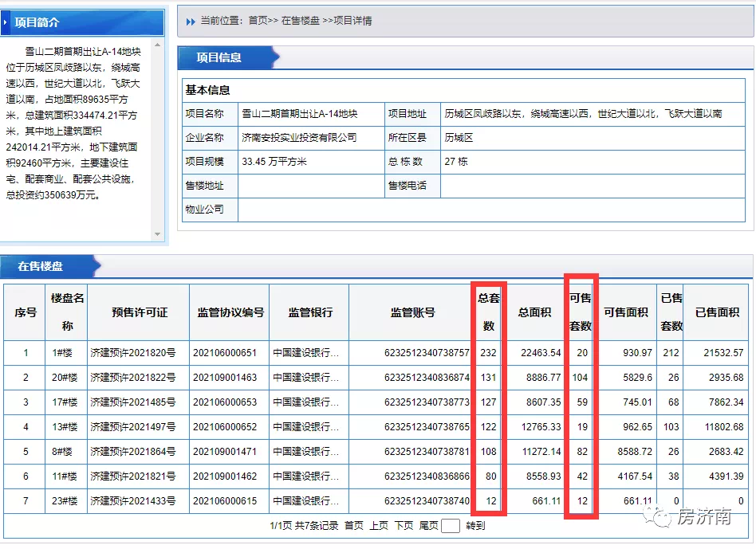Click the 23#楼 row building name
The width and height of the screenshot is (756, 549).
coord(67,501)
